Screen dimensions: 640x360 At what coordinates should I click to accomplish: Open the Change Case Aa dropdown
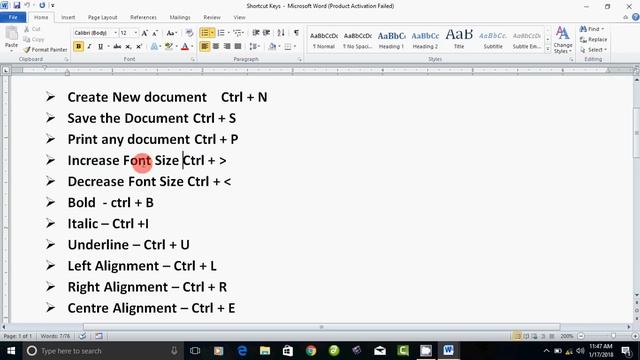tap(171, 33)
